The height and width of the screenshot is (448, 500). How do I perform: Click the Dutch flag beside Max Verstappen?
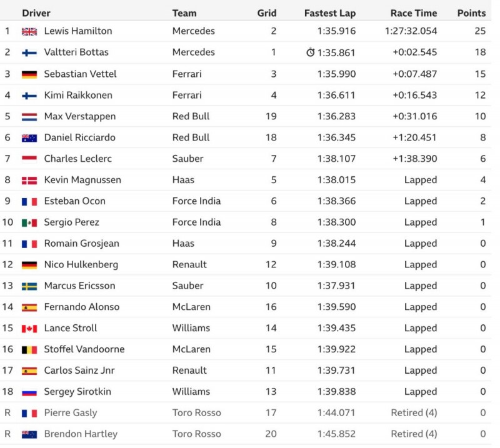[29, 117]
